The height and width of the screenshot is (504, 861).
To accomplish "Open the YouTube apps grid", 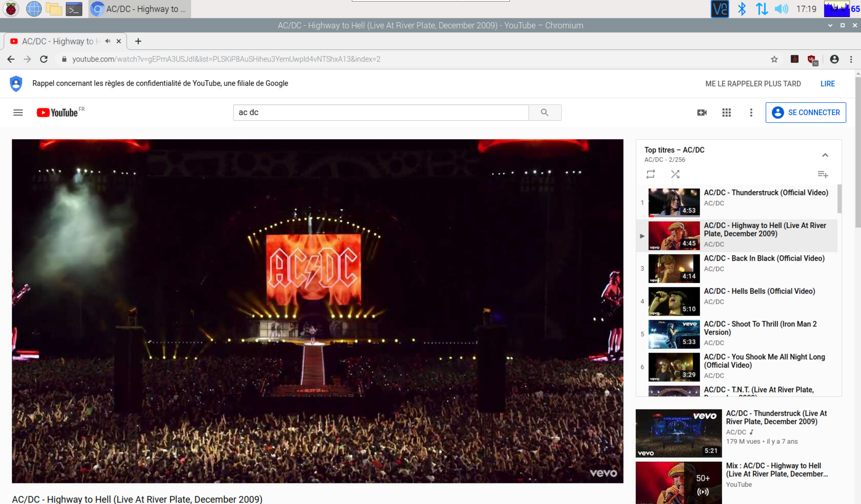I will [726, 112].
